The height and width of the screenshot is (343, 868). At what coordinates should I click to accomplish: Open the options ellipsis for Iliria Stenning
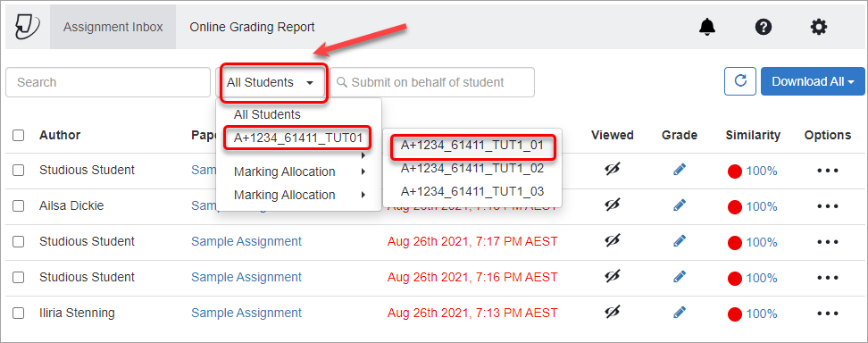(x=828, y=314)
